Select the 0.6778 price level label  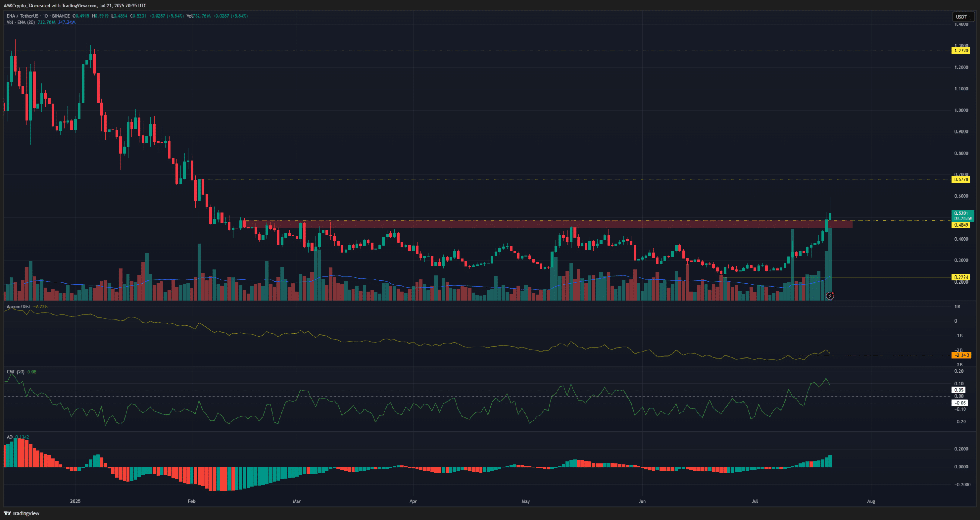(x=961, y=179)
